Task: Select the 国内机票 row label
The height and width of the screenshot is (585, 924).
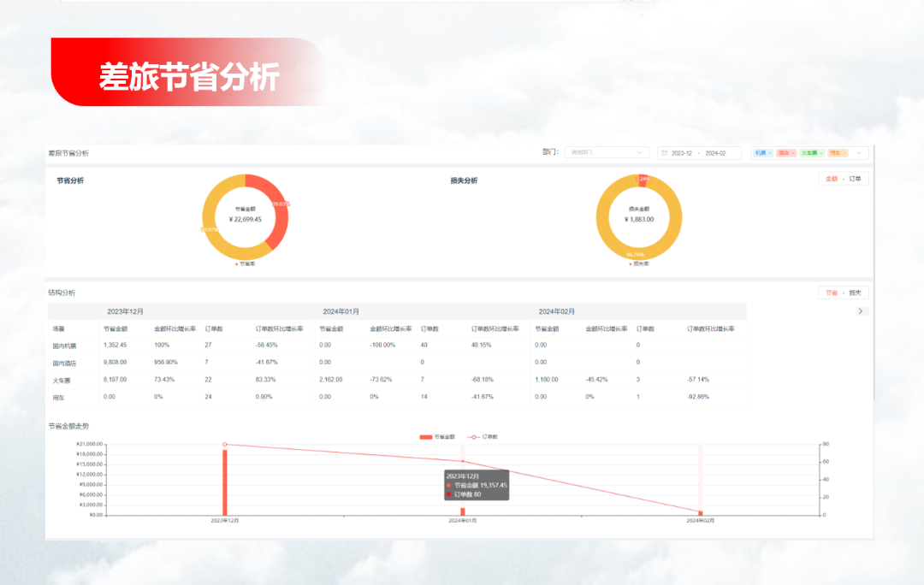Action: tap(64, 346)
